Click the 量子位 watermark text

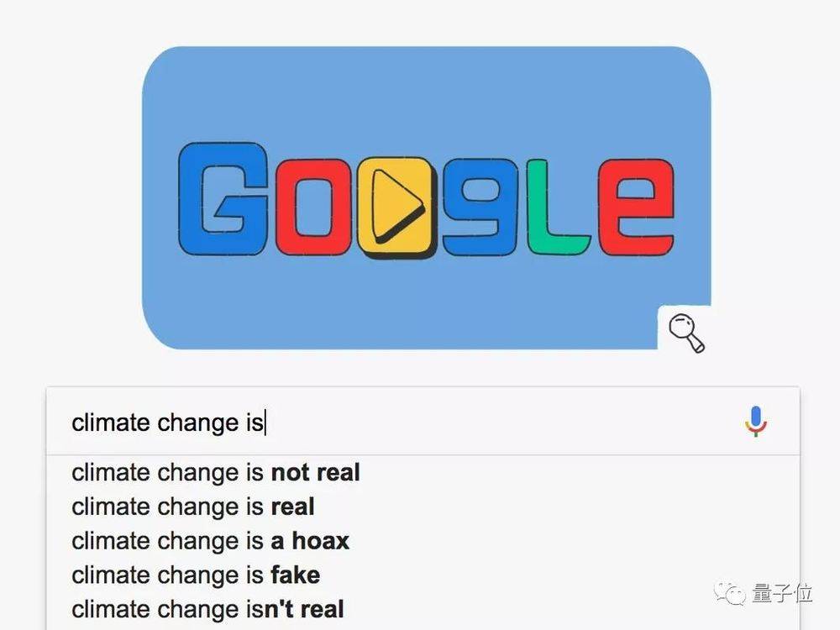pyautogui.click(x=782, y=593)
